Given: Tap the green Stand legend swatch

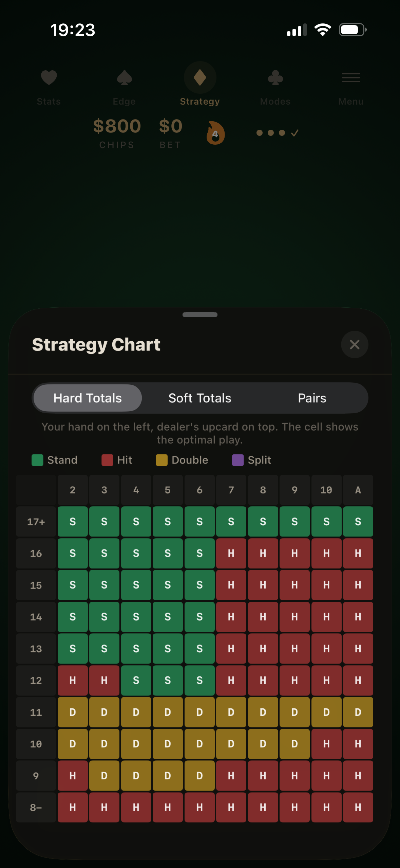Looking at the screenshot, I should 37,460.
